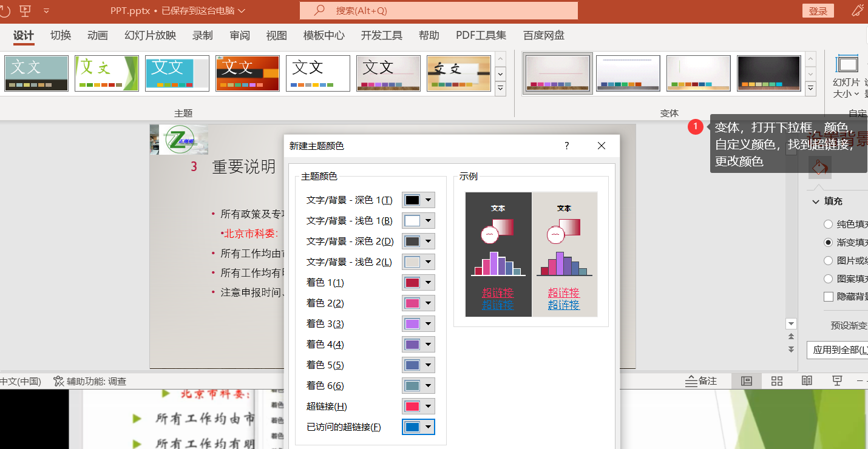Viewport: 868px width, 449px height.
Task: Open the 着色 5 color picker
Action: click(x=418, y=365)
